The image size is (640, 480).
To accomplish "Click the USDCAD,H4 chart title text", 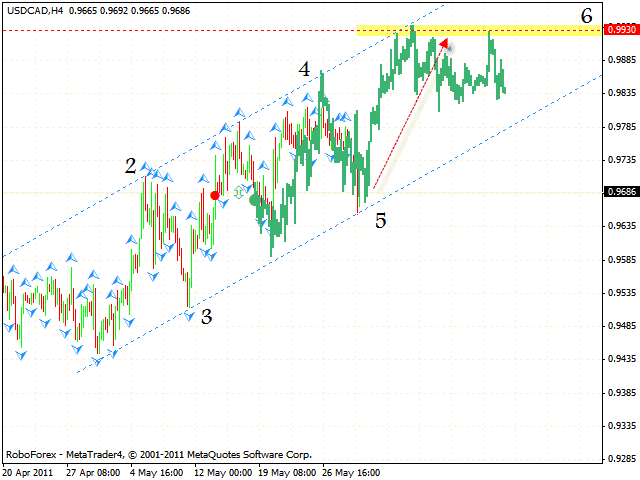I will pos(34,8).
